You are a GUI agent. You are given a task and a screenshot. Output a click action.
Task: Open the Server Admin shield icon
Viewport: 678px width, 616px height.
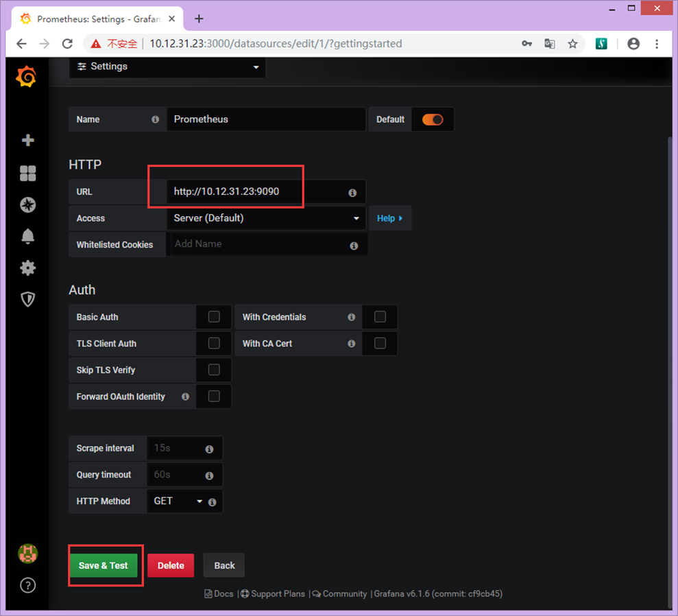coord(27,299)
